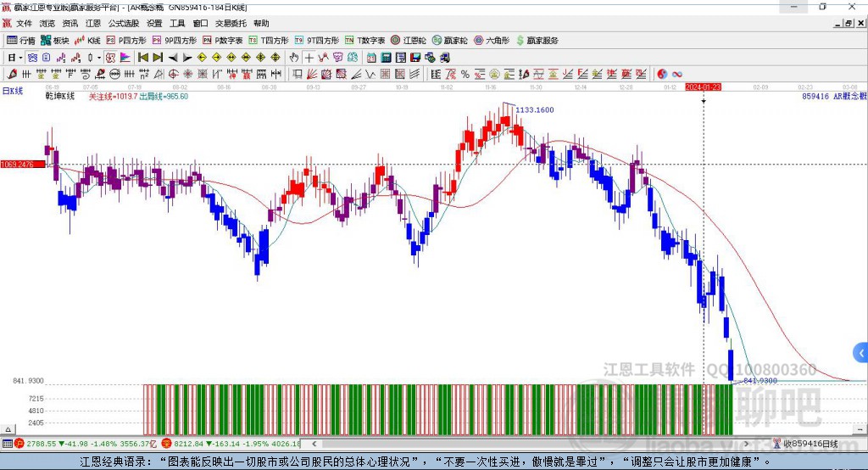This screenshot has width=868, height=470.
Task: Click the red 2024-01-23 date marker
Action: pos(704,87)
